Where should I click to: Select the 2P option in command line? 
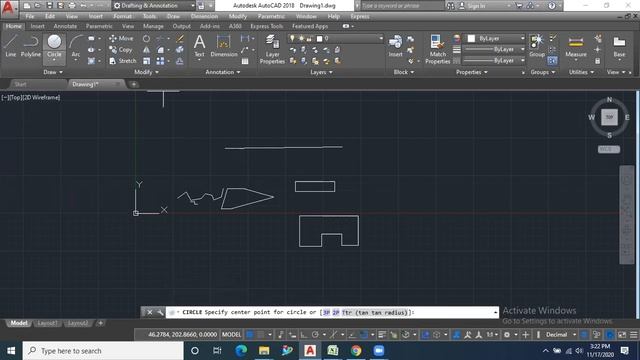tap(336, 312)
